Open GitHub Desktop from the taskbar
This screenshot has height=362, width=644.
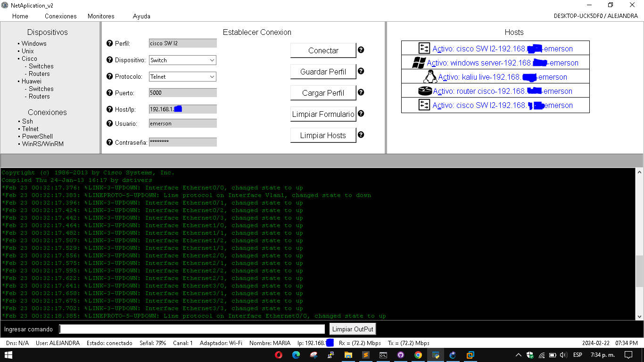401,355
